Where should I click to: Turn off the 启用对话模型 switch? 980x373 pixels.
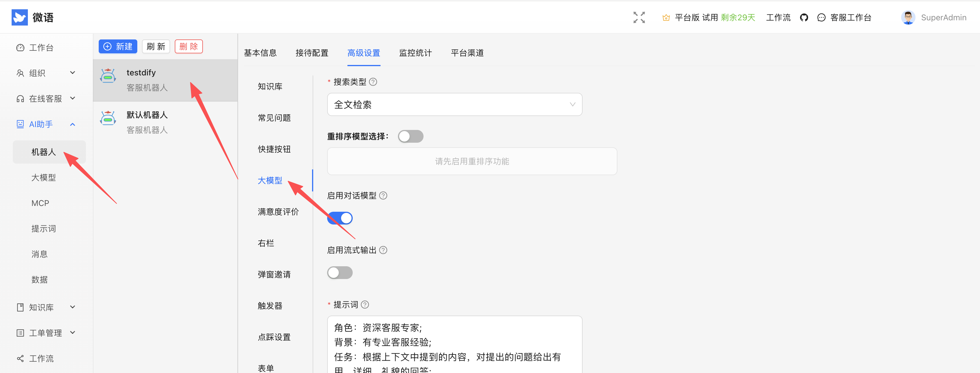(340, 218)
